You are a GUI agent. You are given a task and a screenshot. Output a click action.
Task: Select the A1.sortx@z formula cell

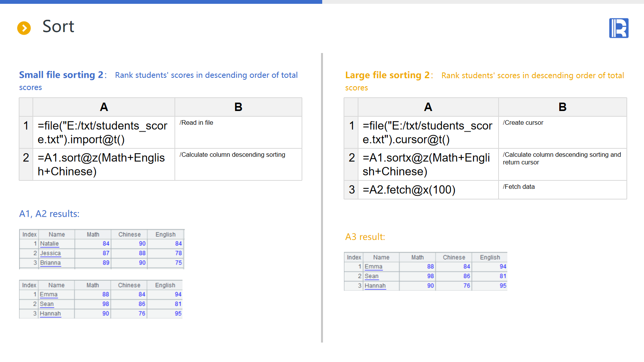point(428,164)
